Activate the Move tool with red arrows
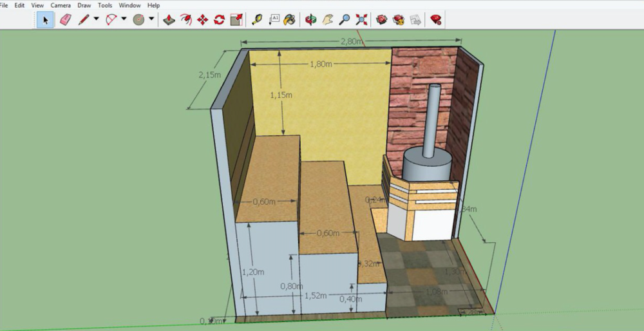The width and height of the screenshot is (644, 331). [x=202, y=19]
